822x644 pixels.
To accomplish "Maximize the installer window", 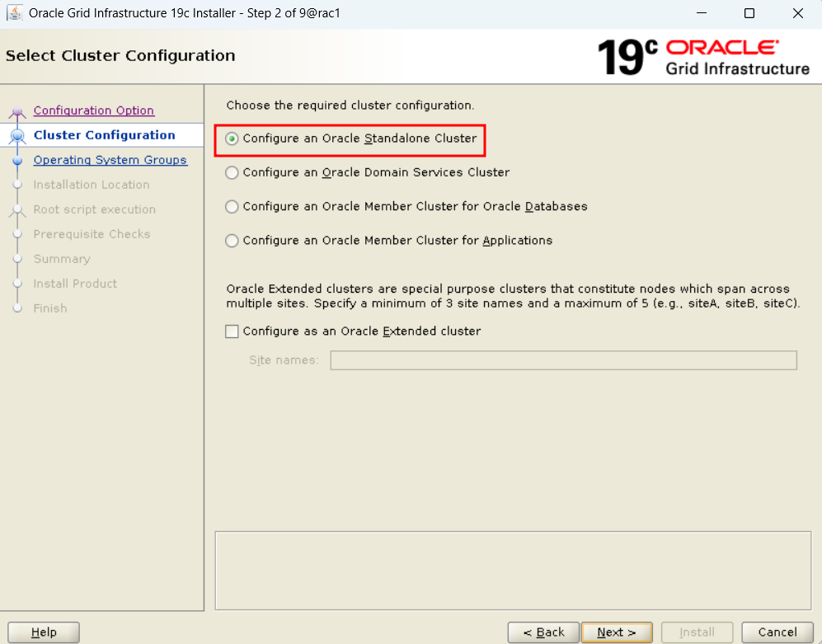I will 749,13.
